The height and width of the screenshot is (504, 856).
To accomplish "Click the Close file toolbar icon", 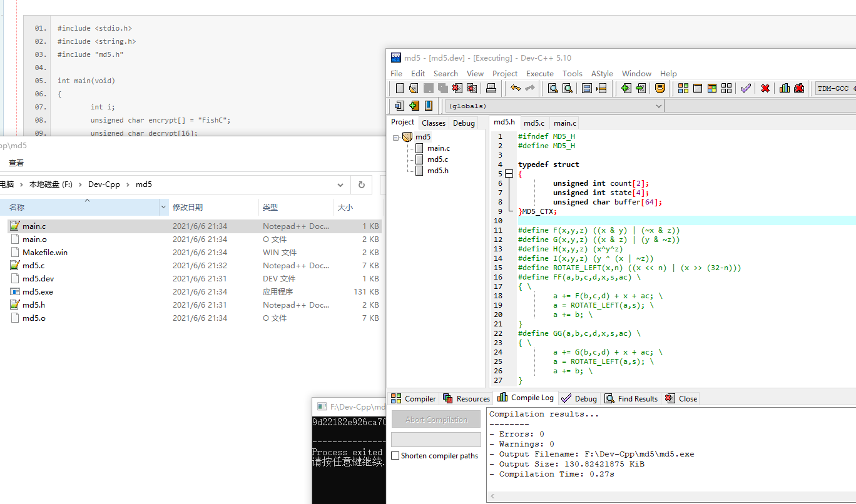I will [457, 88].
